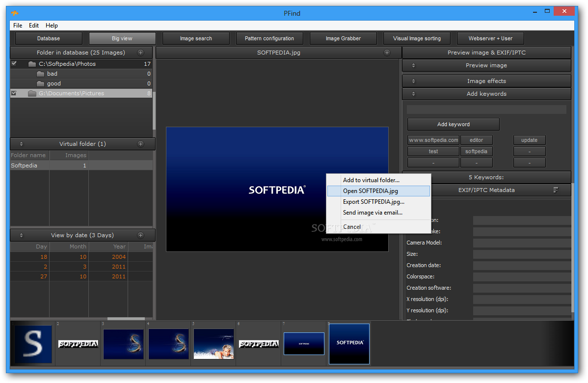Switch to the Database tab
Viewport: 588px width, 383px height.
pos(49,38)
